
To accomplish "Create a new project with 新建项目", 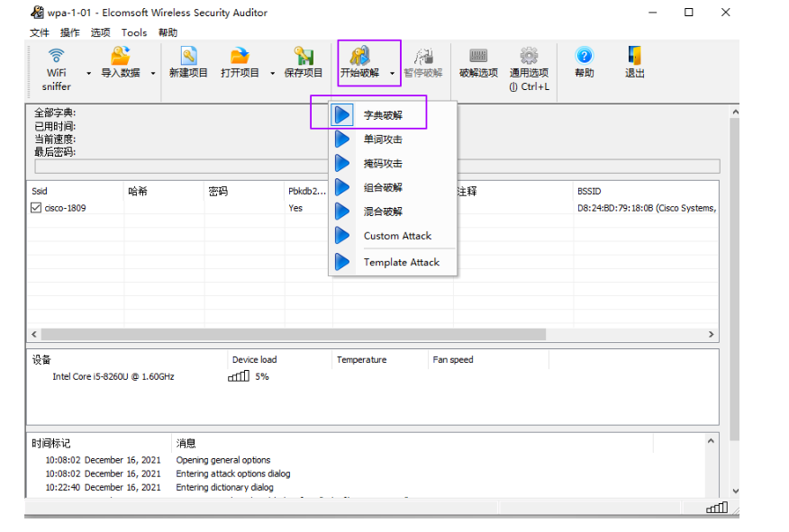I will point(188,62).
